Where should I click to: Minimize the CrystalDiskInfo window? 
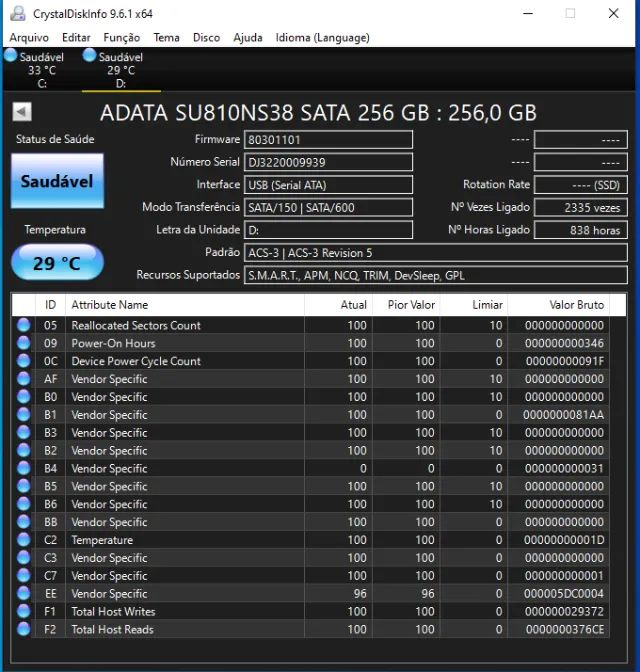coord(528,13)
